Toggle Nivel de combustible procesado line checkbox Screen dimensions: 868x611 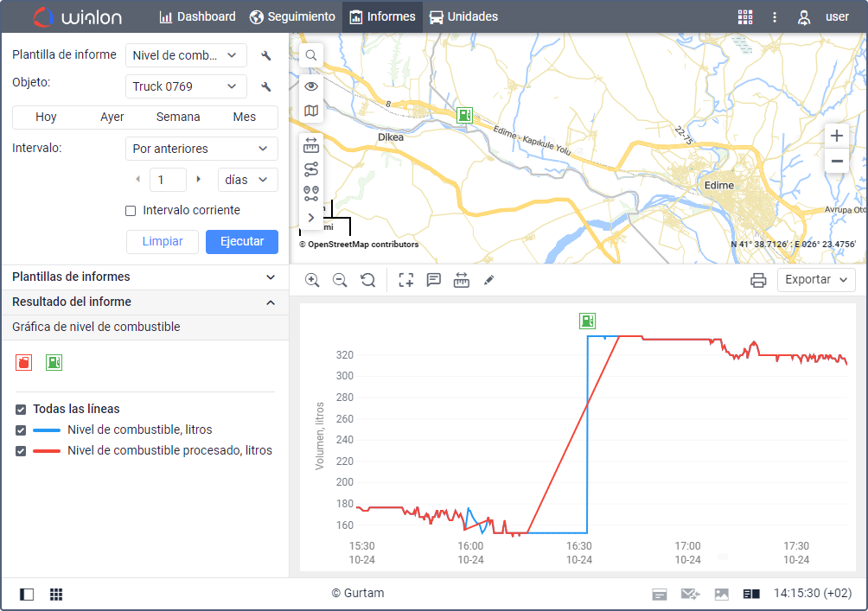pos(21,450)
